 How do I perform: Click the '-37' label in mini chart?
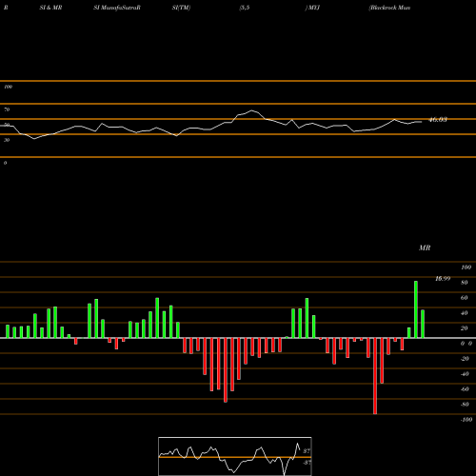click(307, 462)
